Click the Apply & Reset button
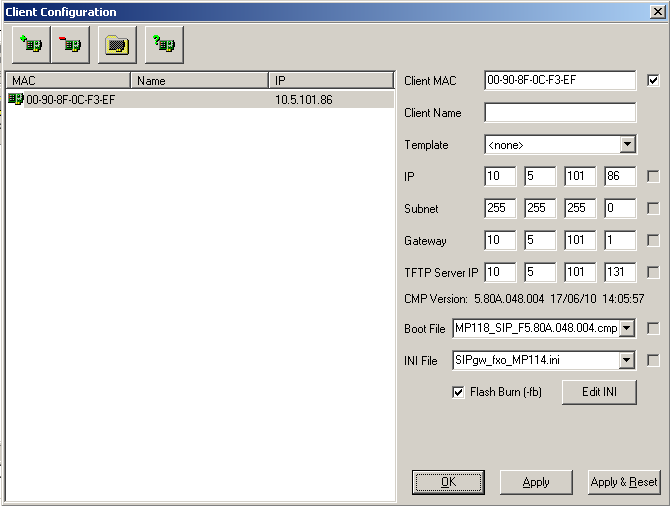The height and width of the screenshot is (506, 670). point(624,482)
